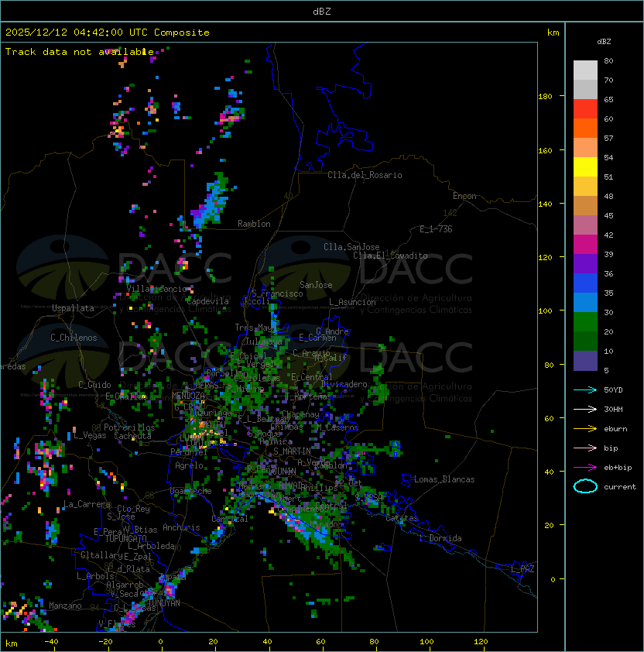Select the pink bip arrow icon
Image resolution: width=644 pixels, height=652 pixels.
(585, 448)
